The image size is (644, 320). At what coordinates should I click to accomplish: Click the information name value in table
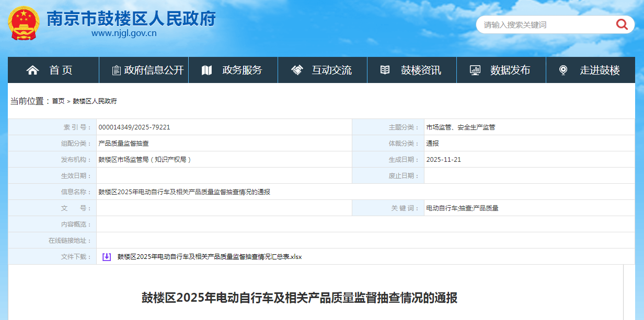pyautogui.click(x=184, y=192)
